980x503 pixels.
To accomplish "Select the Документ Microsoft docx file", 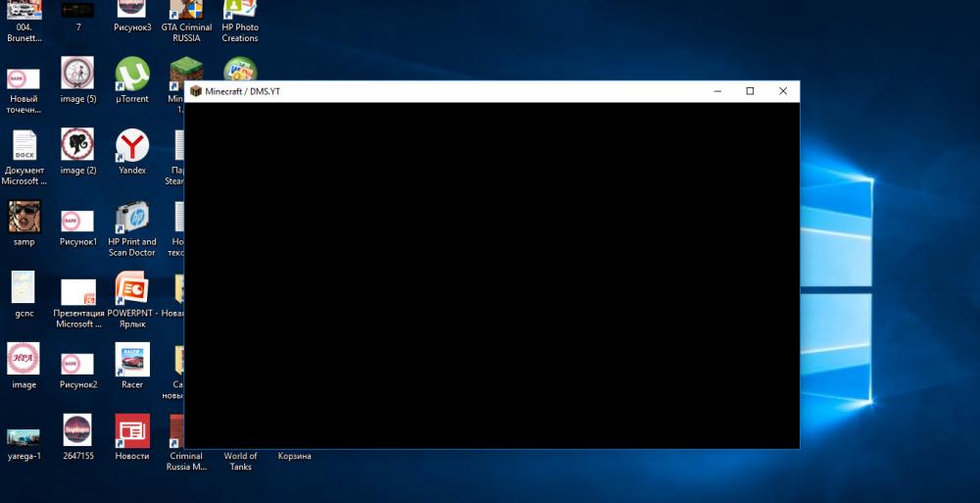I will [24, 147].
